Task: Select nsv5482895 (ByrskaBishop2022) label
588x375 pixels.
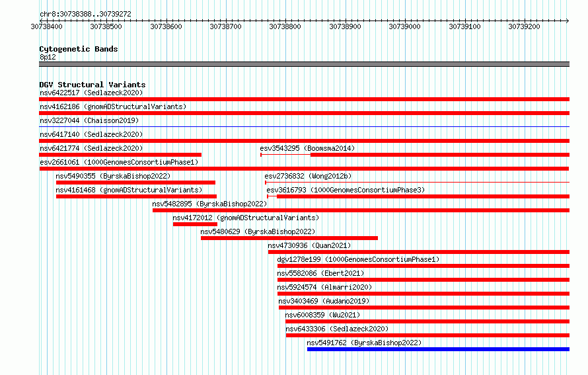Action: 209,204
